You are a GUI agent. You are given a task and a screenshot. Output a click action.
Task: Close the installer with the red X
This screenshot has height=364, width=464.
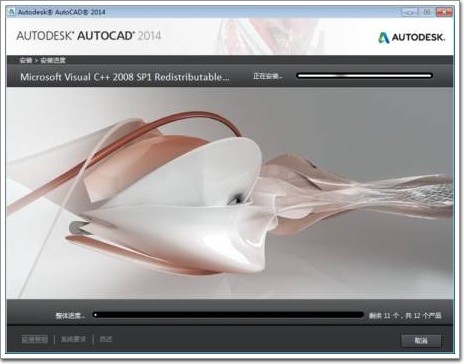(444, 12)
